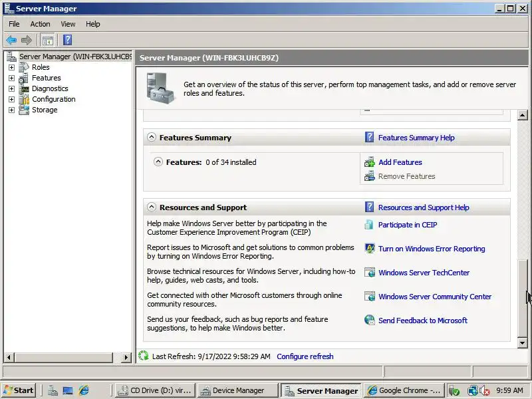Click the Participate in CEIP icon

(369, 225)
